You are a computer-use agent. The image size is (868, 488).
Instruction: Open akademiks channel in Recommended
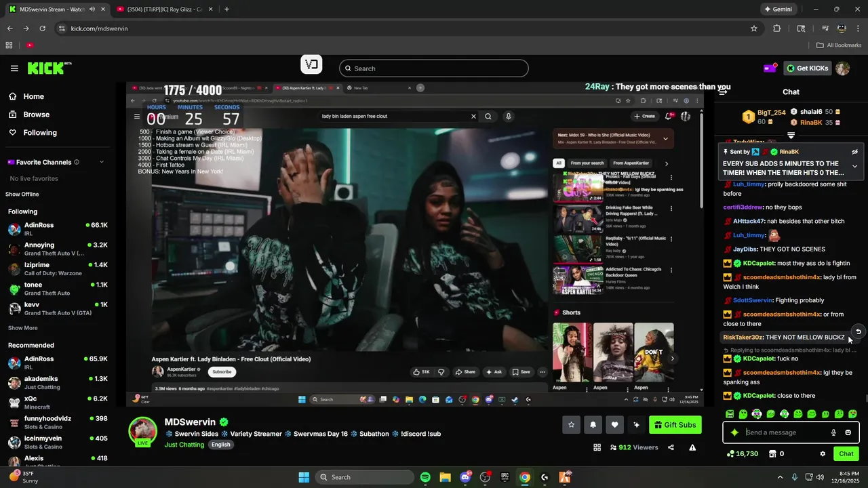(58, 382)
